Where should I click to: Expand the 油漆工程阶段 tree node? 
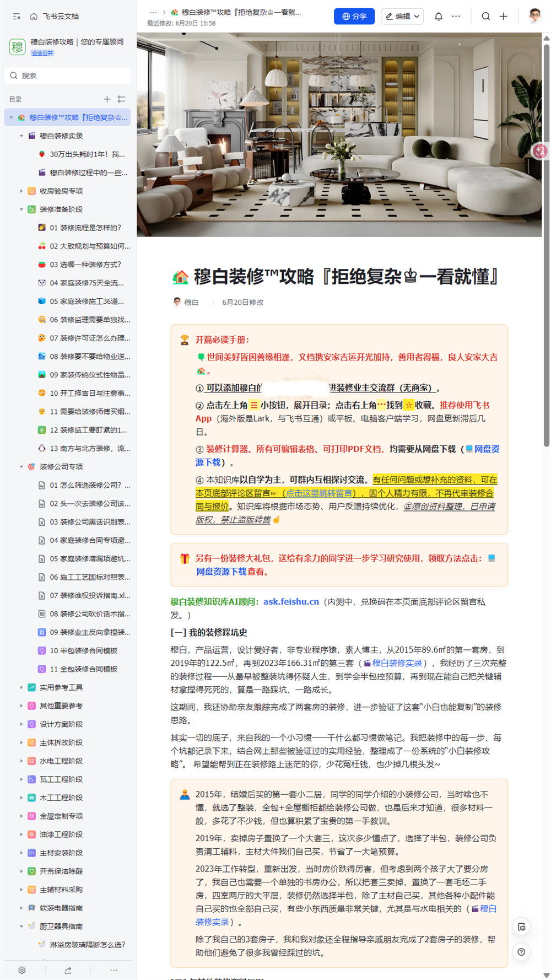(x=21, y=834)
